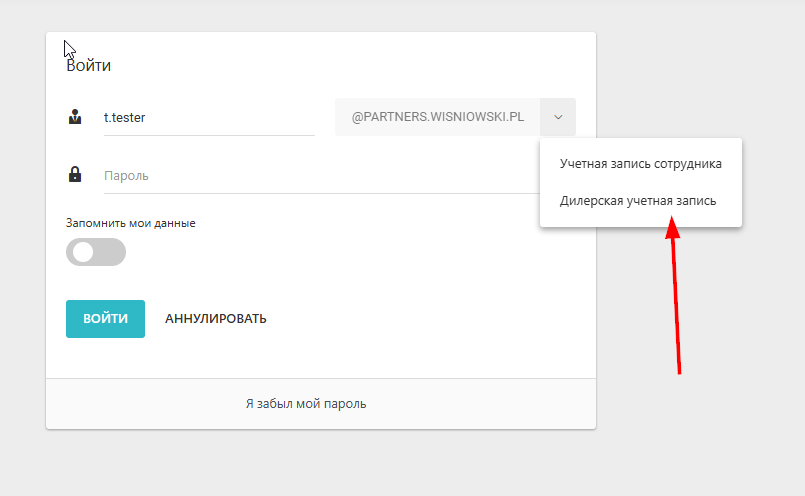Click the 'Войти' heading of the form
The height and width of the screenshot is (496, 805).
(89, 66)
